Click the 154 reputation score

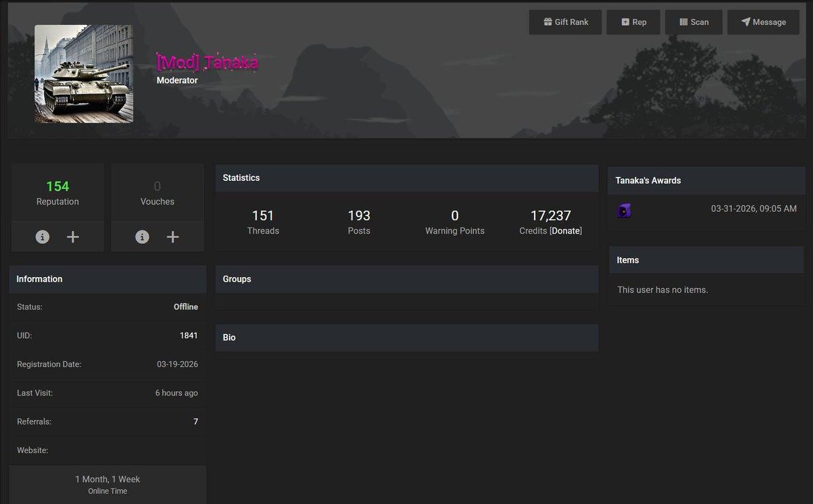pos(58,186)
